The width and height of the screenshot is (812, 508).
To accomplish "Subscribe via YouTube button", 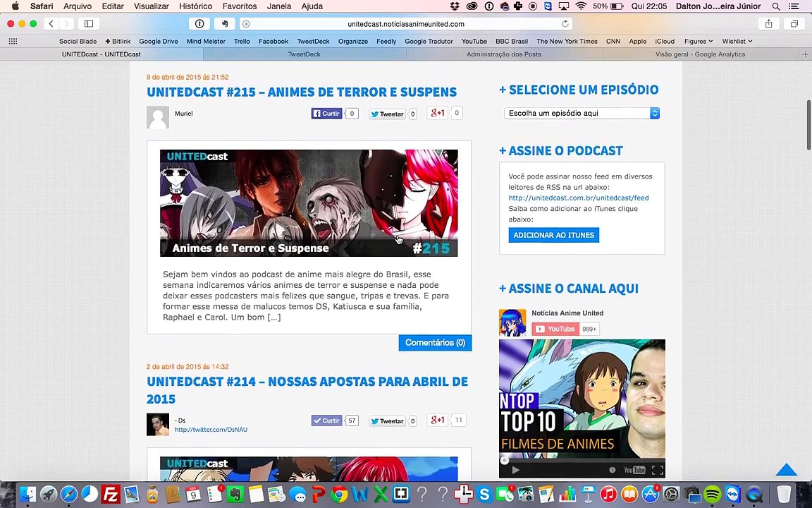I will pyautogui.click(x=555, y=329).
